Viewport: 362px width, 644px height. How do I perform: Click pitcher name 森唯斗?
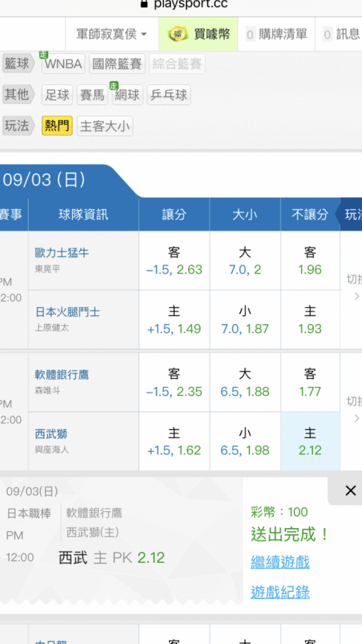47,390
